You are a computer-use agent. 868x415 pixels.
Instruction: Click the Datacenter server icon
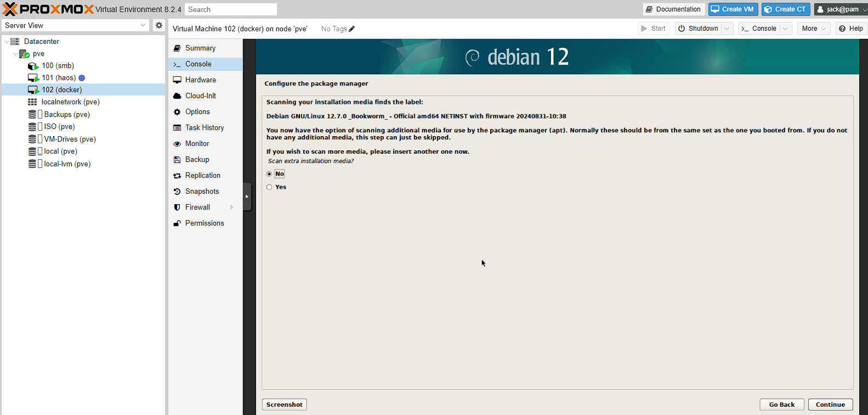(x=15, y=41)
